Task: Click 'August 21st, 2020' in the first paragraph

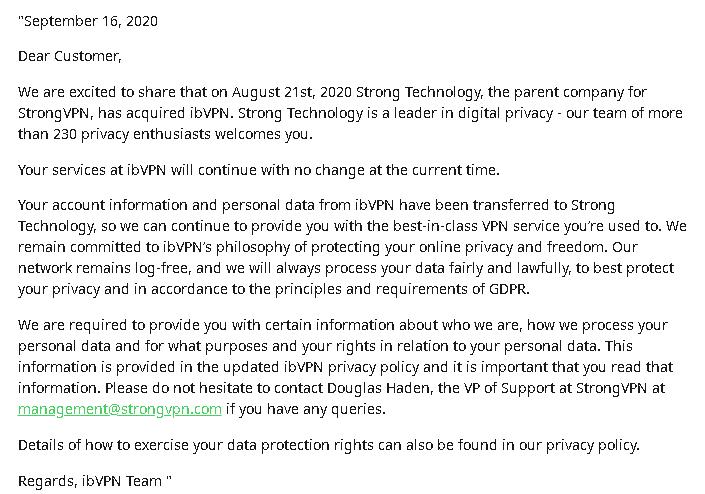Action: click(x=291, y=92)
